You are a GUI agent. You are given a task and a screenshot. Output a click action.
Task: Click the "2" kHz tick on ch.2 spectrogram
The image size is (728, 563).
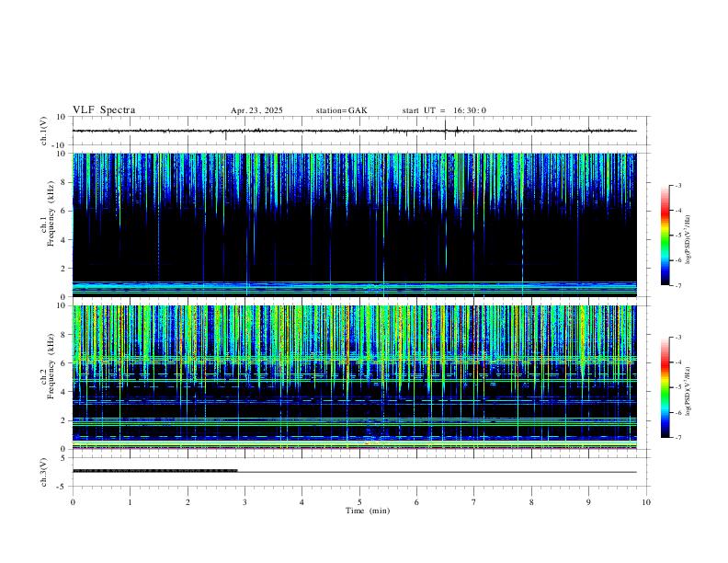(x=63, y=420)
